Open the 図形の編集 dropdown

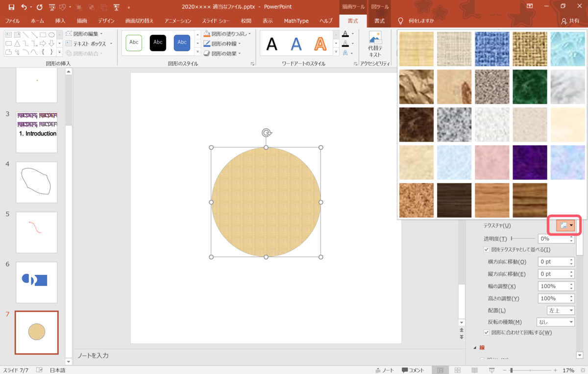click(84, 34)
